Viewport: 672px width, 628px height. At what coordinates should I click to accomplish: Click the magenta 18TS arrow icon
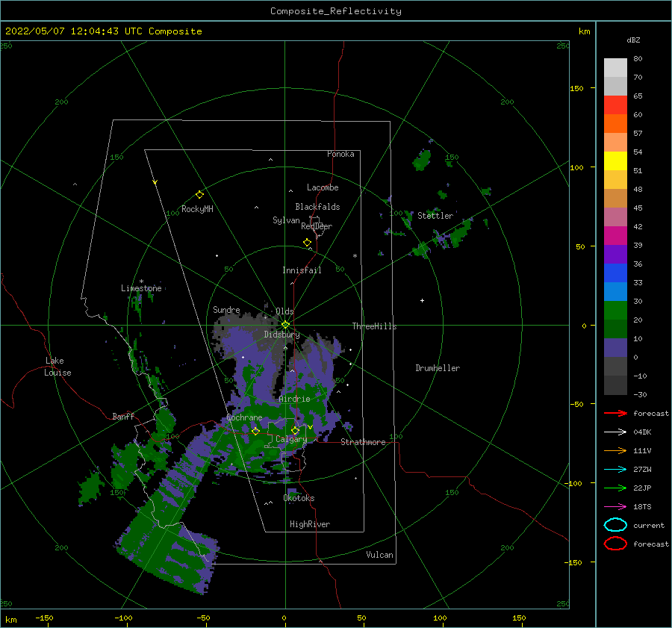[x=615, y=507]
